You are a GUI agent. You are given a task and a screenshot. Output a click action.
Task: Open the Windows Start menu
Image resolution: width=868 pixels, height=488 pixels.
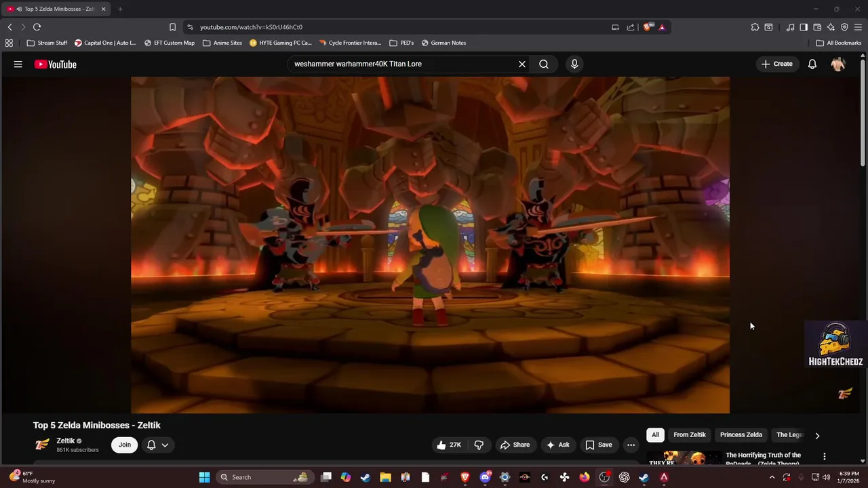[x=204, y=477]
